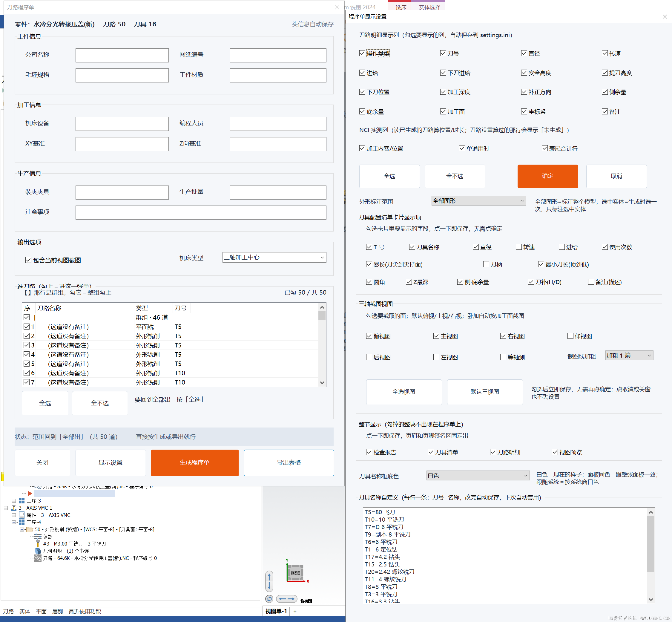672x622 pixels.
Task: Click the orange 确定 button
Action: coord(547,176)
